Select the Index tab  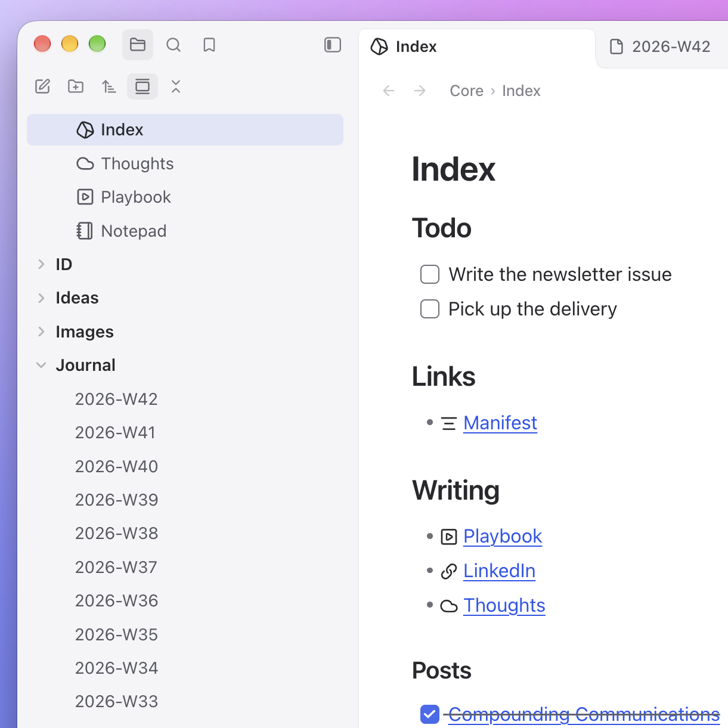(x=477, y=47)
